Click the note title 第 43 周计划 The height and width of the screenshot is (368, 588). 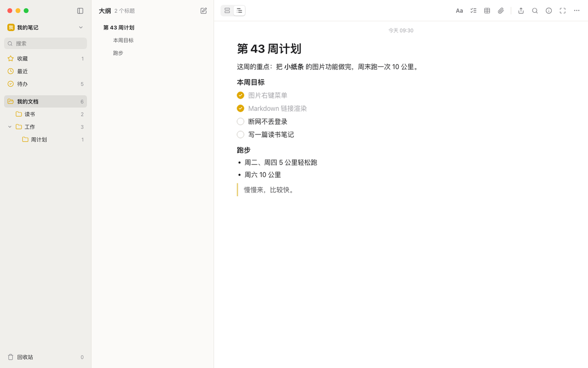[269, 49]
